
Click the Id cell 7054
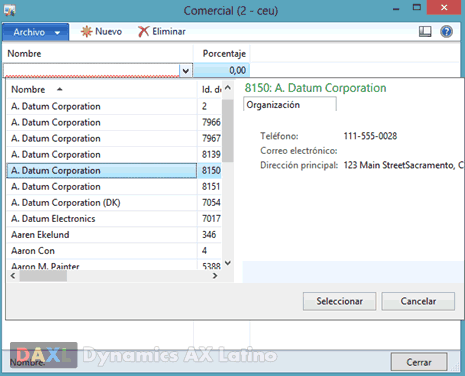pyautogui.click(x=210, y=203)
